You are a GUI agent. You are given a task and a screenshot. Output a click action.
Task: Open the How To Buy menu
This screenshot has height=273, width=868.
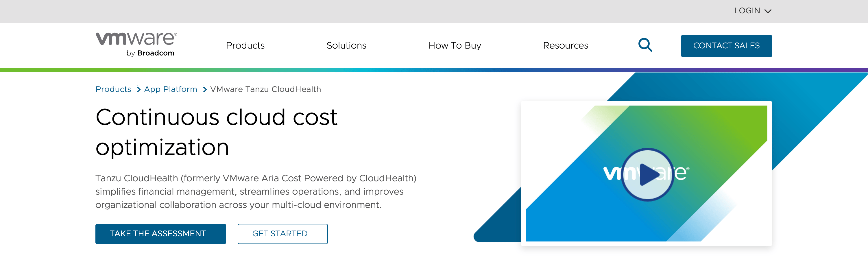click(x=455, y=45)
